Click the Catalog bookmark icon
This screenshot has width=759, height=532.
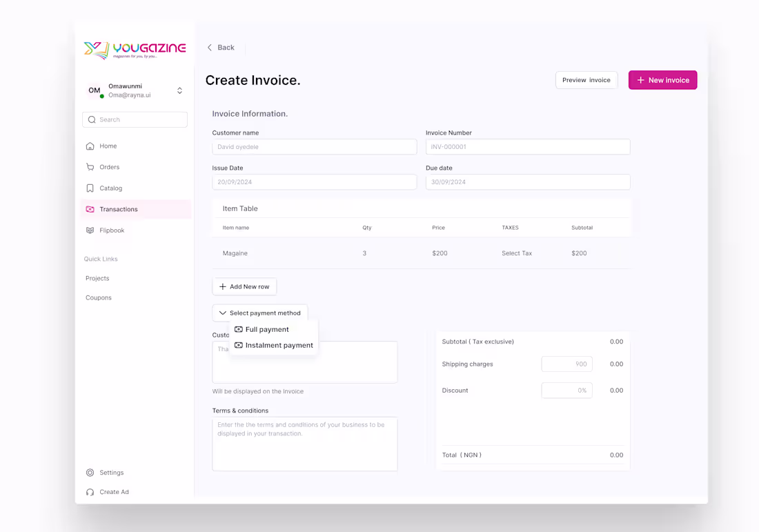coord(90,188)
